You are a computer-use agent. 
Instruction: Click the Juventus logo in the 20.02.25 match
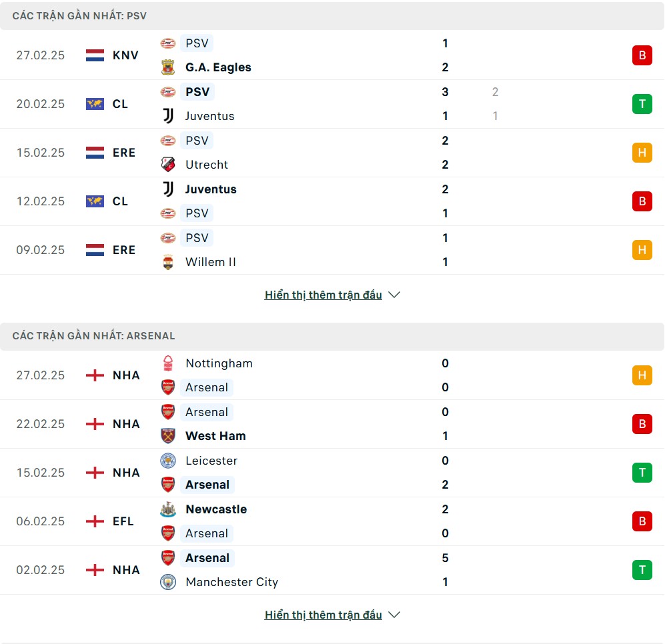click(168, 116)
